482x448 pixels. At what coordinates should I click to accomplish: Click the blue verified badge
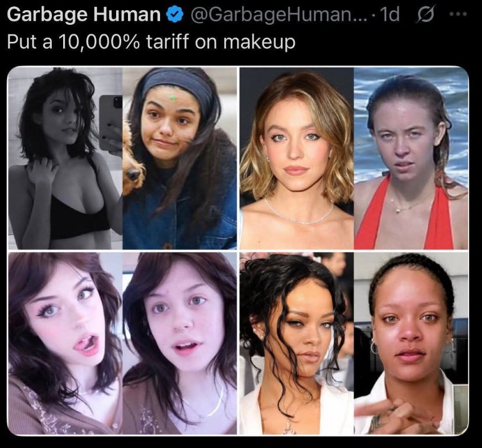[175, 15]
